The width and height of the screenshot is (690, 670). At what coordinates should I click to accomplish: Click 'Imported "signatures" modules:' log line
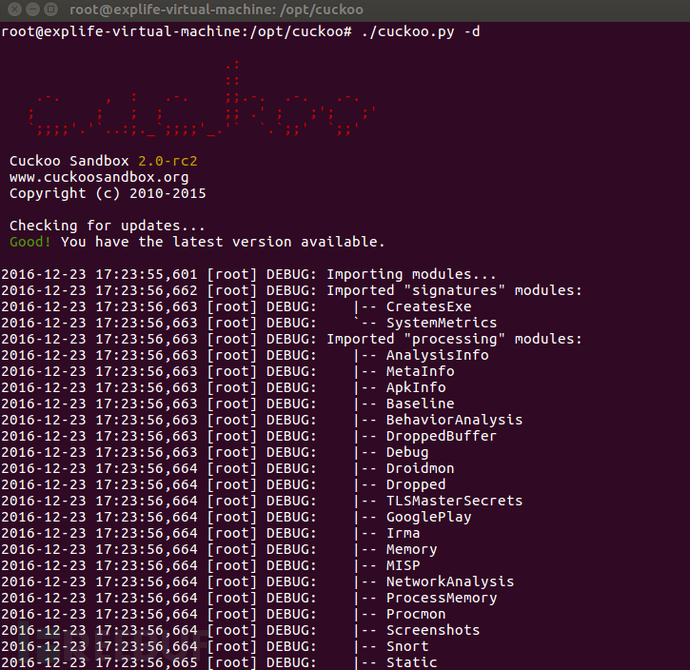pos(454,290)
